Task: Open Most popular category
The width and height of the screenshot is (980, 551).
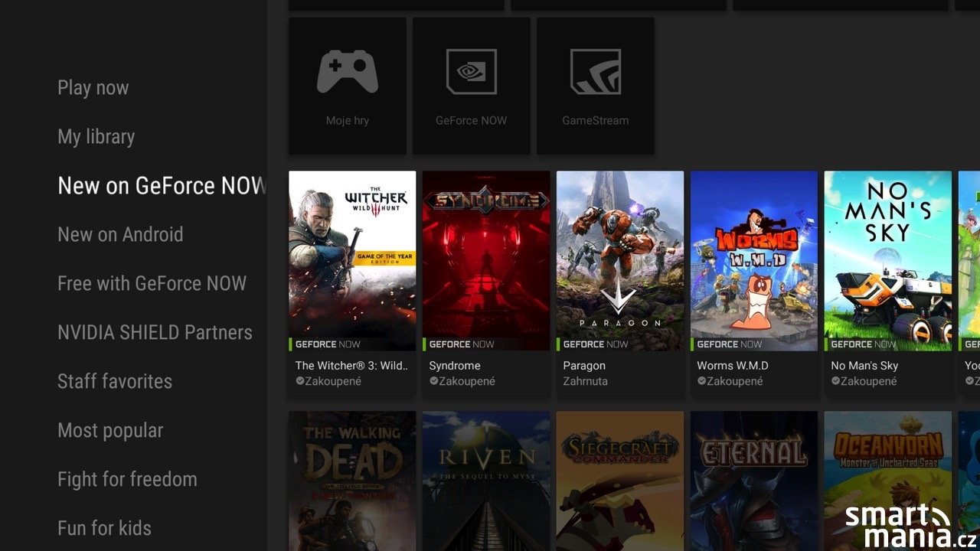Action: coord(110,430)
